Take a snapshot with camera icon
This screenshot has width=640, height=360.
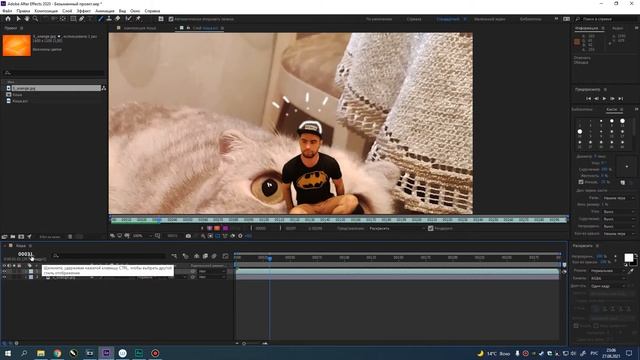188,236
